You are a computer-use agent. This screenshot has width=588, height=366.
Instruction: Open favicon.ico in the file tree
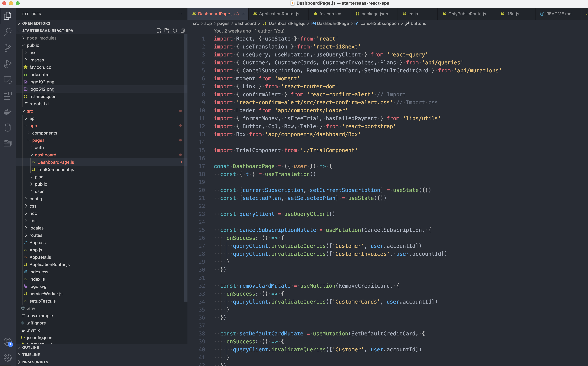coord(100,67)
